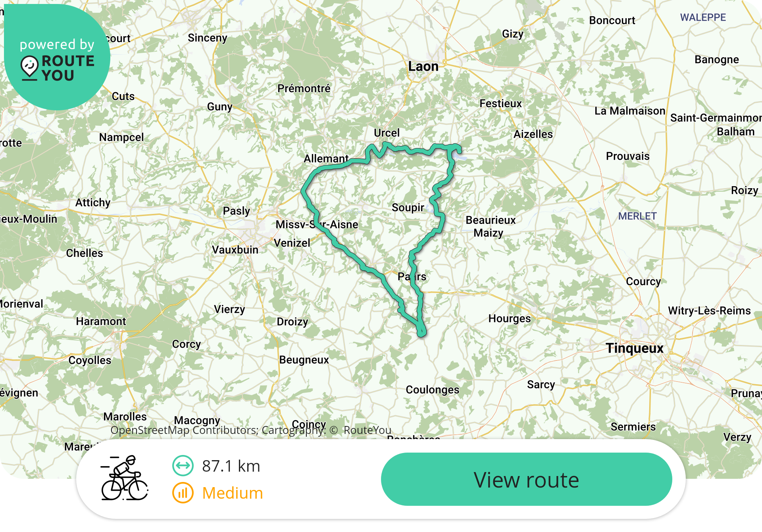Click the Tinqueux city label
This screenshot has width=762, height=532.
635,348
